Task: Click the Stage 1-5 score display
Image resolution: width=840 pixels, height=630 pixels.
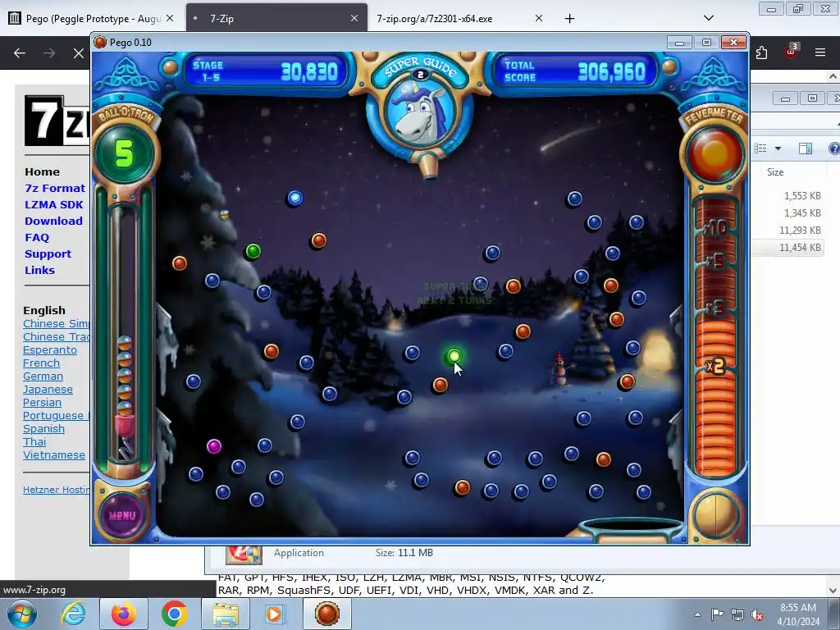Action: point(265,71)
